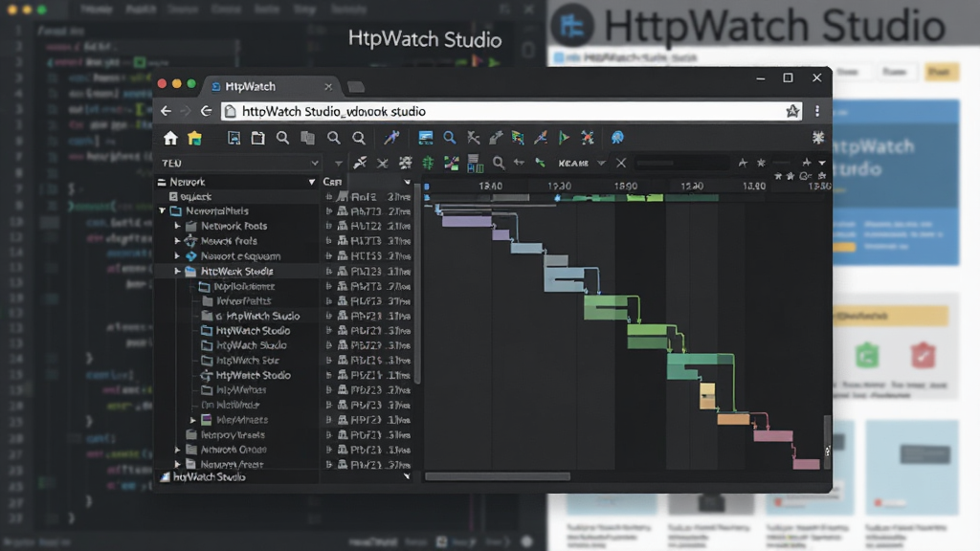980x551 pixels.
Task: Select the multicolored flag icon in the toolbar
Action: pyautogui.click(x=518, y=138)
